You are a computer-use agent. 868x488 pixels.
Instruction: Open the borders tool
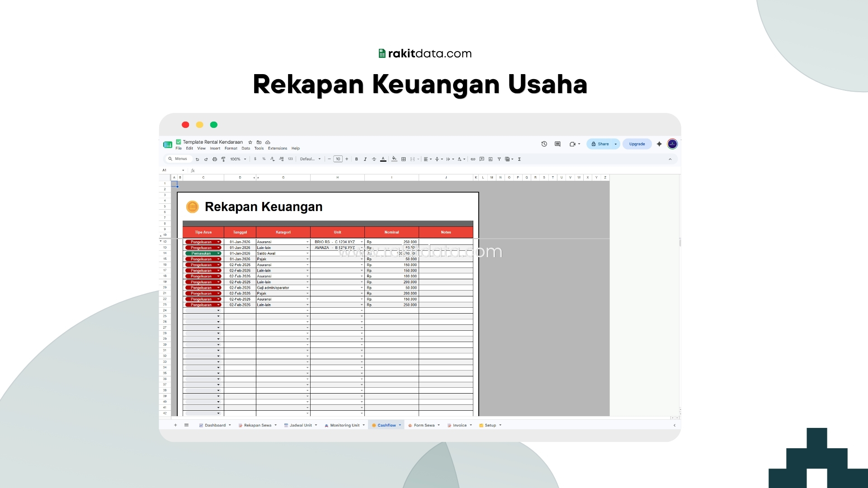[x=404, y=159]
